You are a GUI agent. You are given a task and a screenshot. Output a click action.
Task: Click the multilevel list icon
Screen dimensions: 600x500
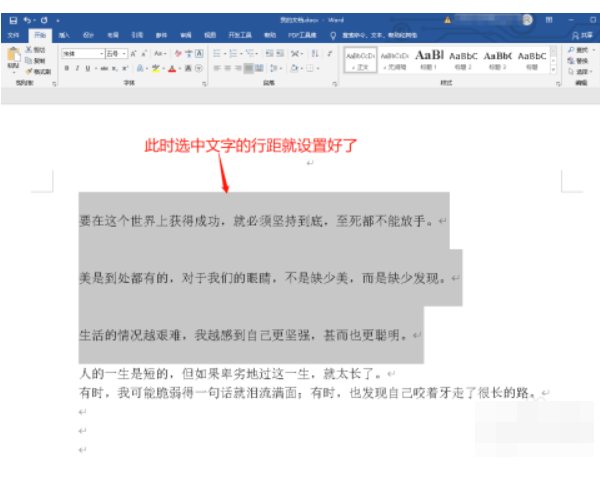click(x=250, y=54)
